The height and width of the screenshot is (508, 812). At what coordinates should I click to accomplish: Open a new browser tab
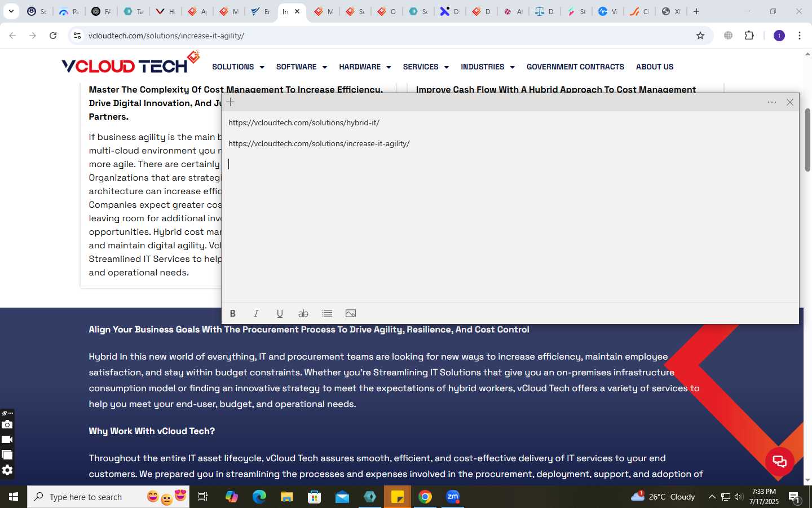(x=696, y=11)
